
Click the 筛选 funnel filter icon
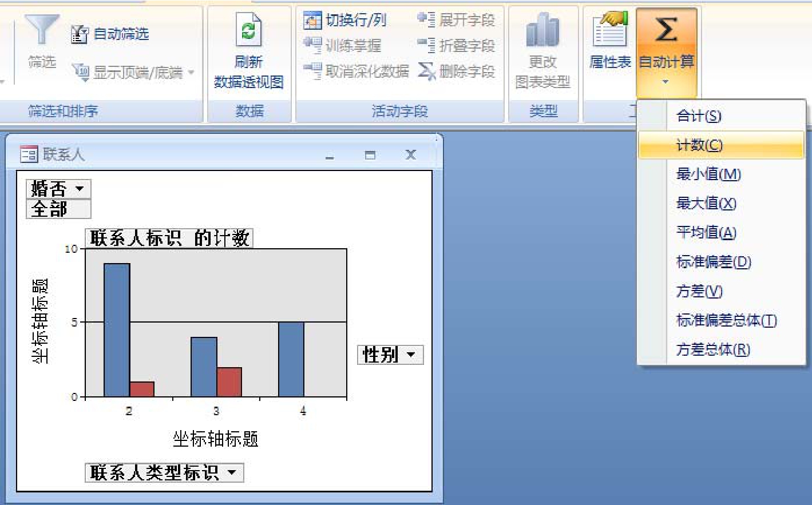point(42,30)
